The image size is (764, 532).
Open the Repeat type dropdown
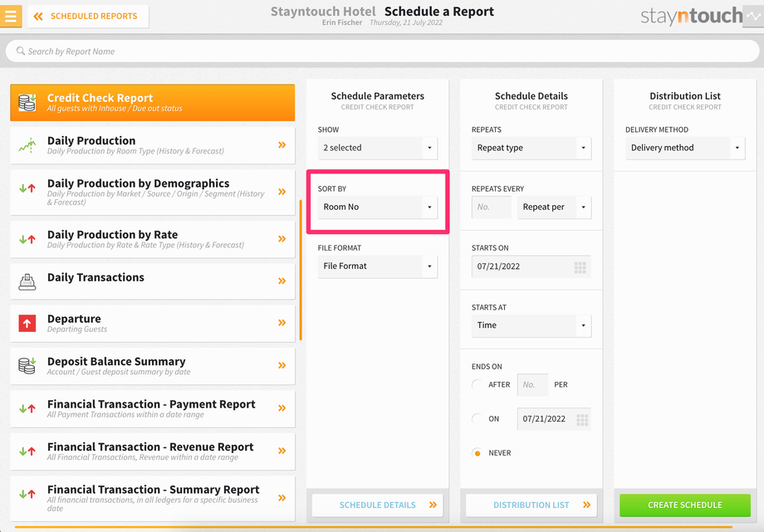[531, 148]
